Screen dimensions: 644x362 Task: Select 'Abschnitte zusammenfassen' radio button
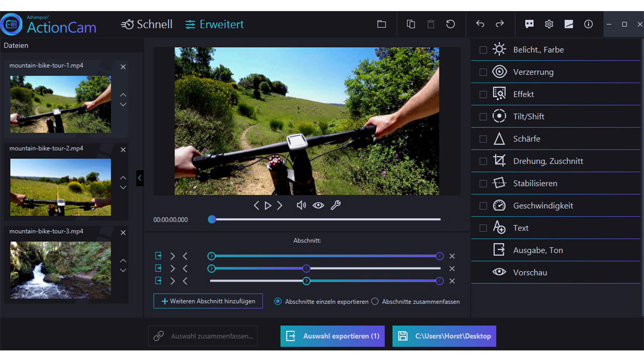pos(375,302)
